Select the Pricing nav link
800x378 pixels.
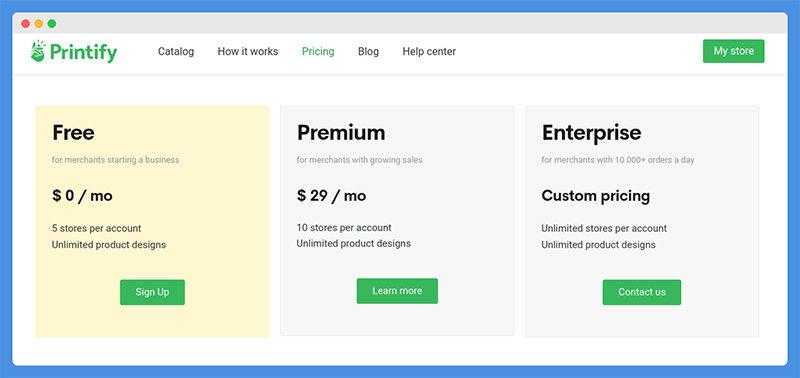[x=318, y=52]
